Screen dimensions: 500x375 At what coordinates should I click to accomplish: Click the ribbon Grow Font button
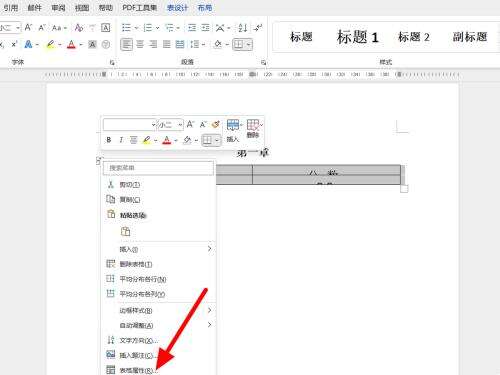click(29, 28)
